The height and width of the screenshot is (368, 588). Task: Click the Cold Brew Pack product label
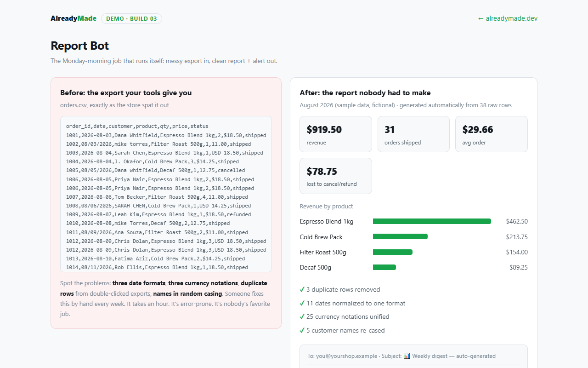coord(321,237)
